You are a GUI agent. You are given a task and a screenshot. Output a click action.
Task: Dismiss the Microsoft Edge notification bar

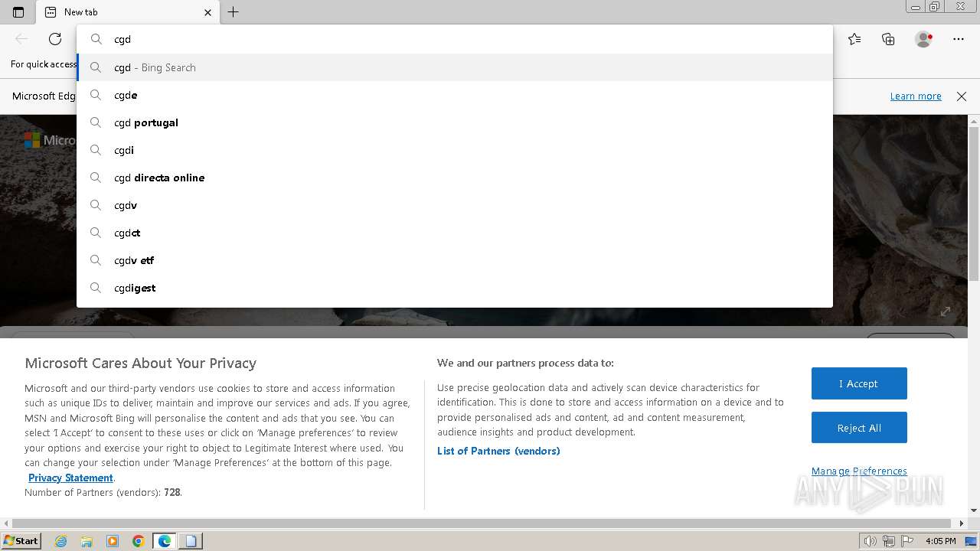pos(962,96)
